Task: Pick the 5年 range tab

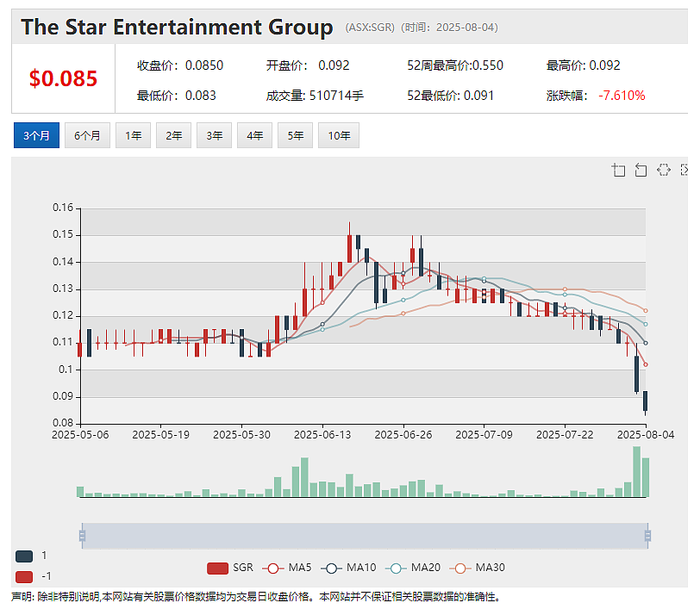Action: [295, 135]
